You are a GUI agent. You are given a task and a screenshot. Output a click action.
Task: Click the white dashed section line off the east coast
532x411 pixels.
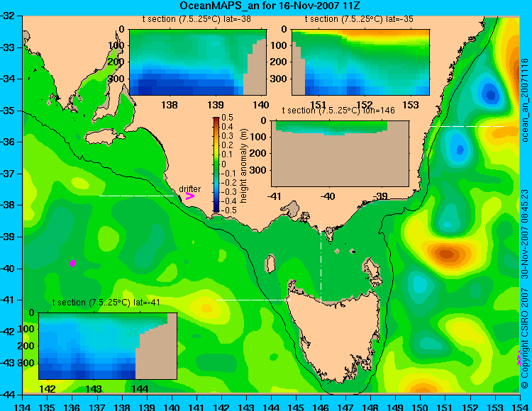[x=467, y=126]
